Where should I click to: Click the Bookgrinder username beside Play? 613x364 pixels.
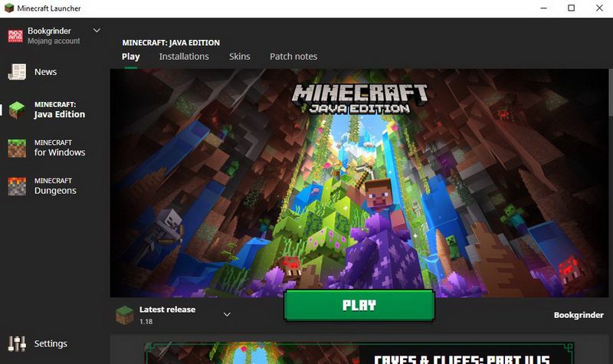click(x=579, y=315)
